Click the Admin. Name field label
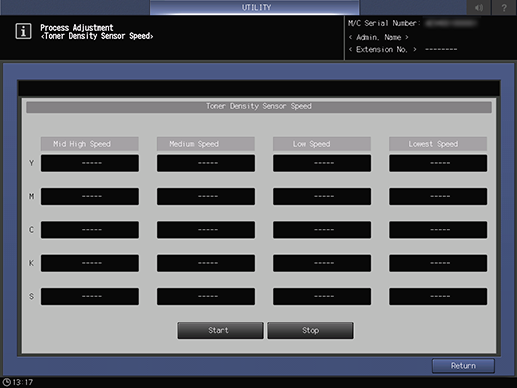The image size is (517, 388). click(x=378, y=37)
